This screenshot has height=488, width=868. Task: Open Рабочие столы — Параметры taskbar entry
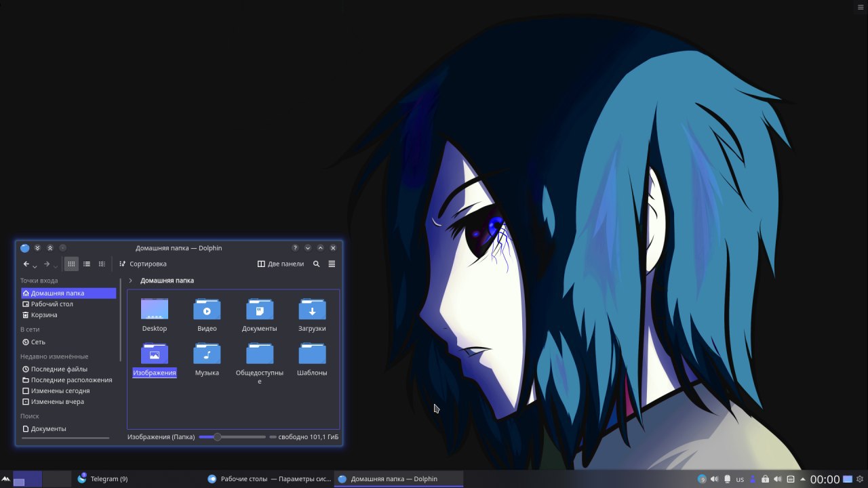coord(269,479)
